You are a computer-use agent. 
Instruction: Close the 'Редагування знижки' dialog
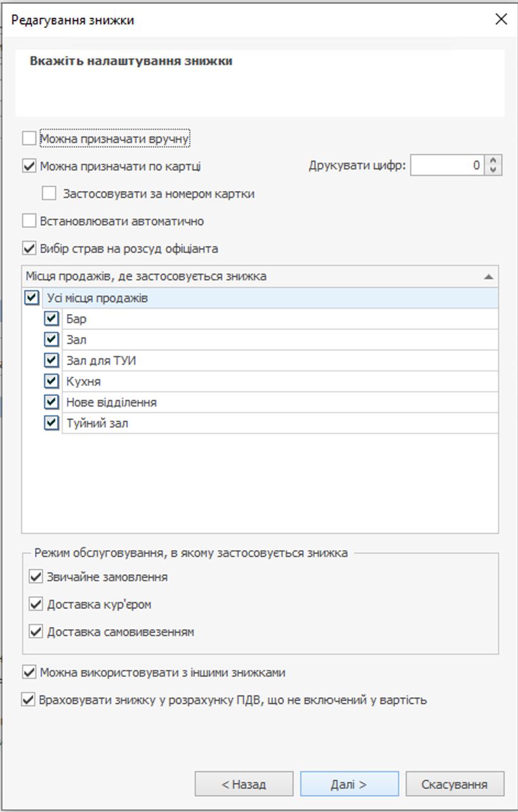pyautogui.click(x=501, y=20)
